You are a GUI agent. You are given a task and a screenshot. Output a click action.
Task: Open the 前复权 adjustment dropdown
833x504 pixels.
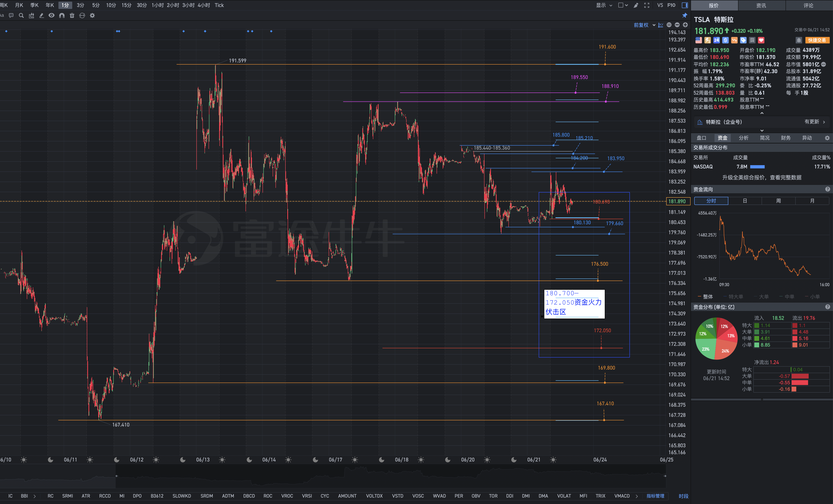coord(644,25)
